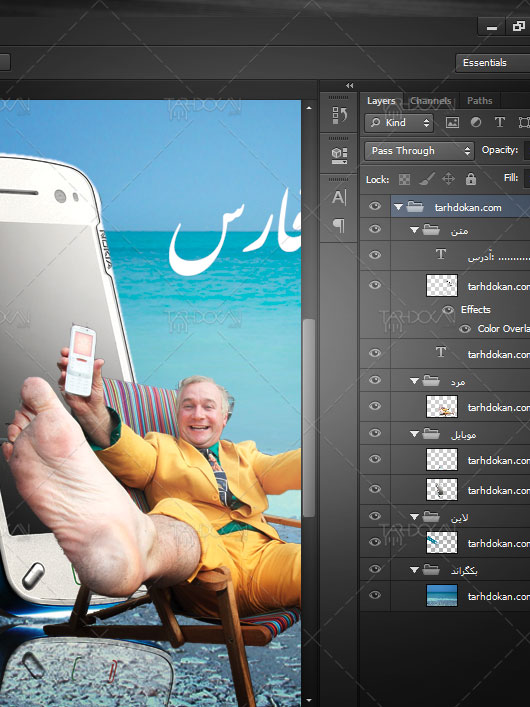
Task: Click the lock all padlock icon
Action: [470, 179]
